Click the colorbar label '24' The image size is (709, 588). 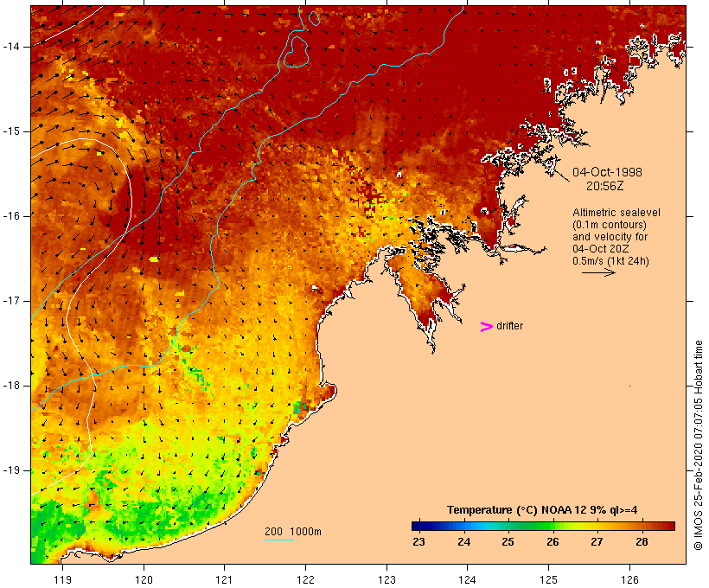tap(464, 542)
